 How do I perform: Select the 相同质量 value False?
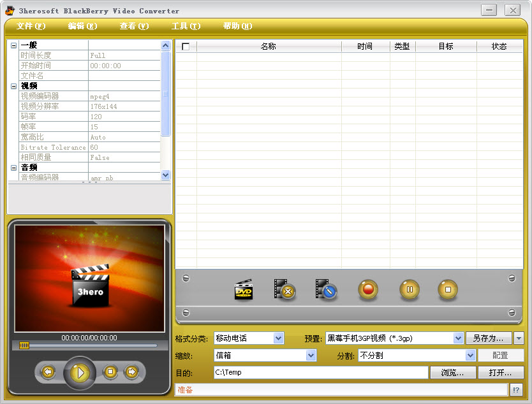pos(124,157)
